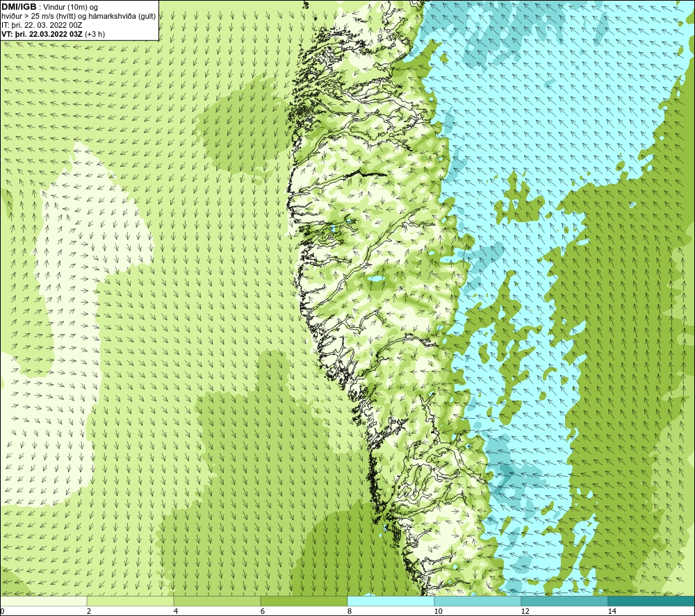Click the '6' scale label
The image size is (695, 616).
click(263, 611)
